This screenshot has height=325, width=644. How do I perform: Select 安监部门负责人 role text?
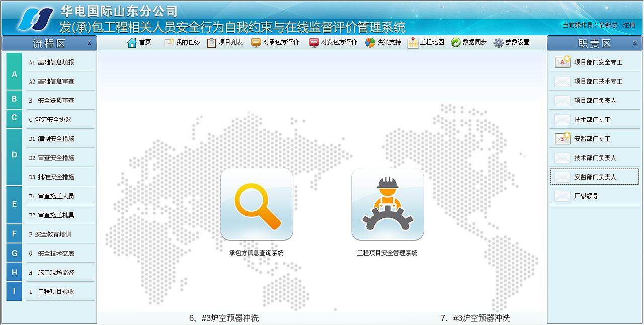pos(595,177)
